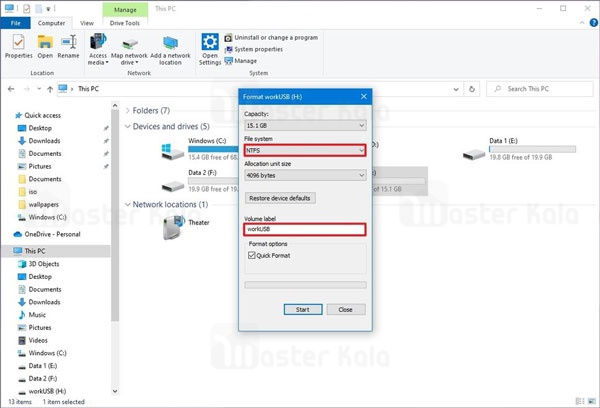Open the File menu

[x=15, y=23]
